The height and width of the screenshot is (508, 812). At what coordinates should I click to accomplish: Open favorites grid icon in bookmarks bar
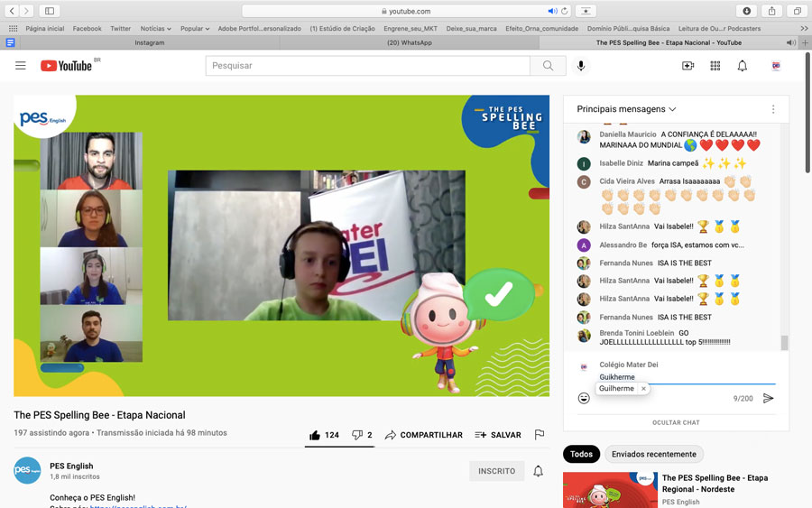(x=13, y=29)
